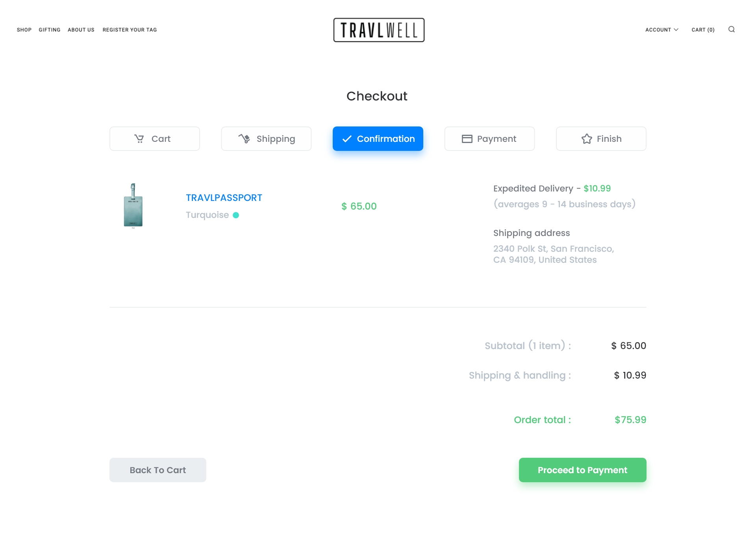Click the TRAVLWELL logo
756x535 pixels.
point(378,30)
